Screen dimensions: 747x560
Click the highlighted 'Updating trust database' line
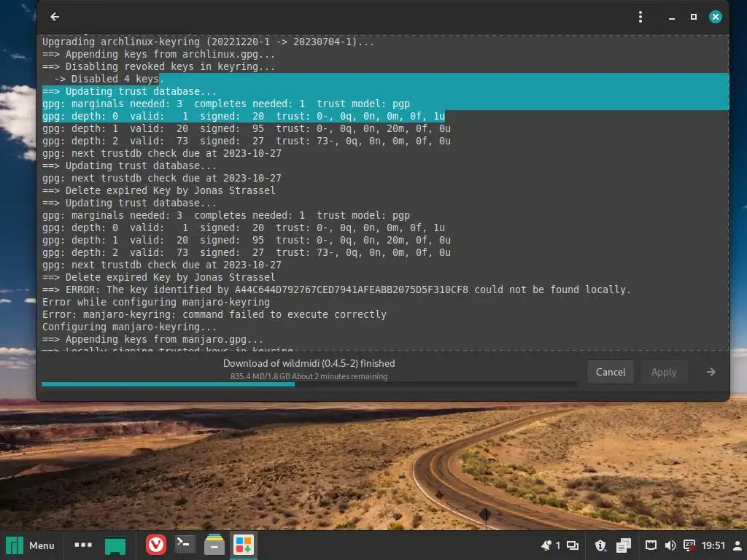129,91
